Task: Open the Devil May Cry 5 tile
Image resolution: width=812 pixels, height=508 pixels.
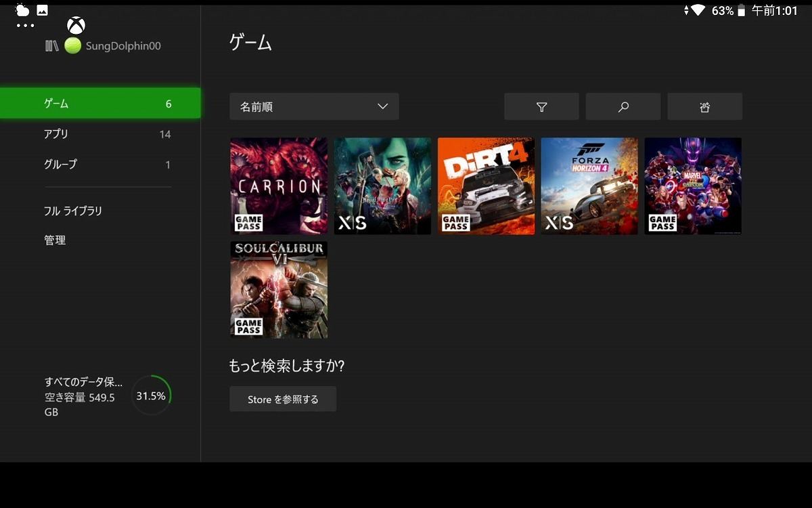Action: (382, 186)
